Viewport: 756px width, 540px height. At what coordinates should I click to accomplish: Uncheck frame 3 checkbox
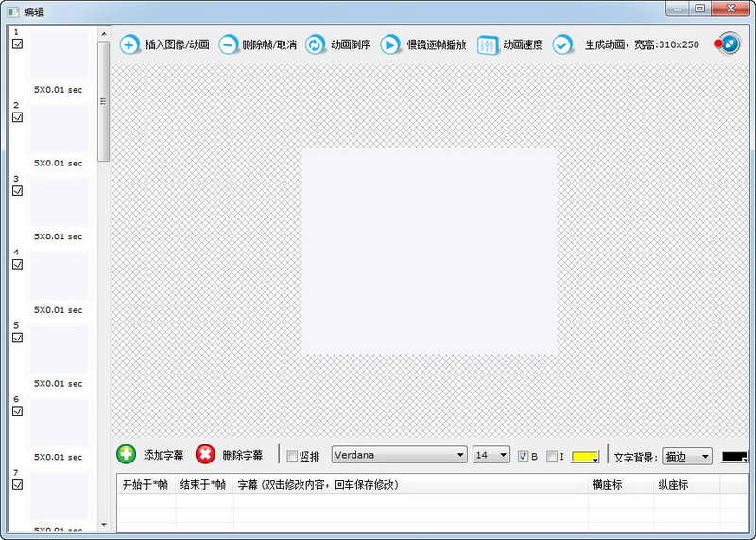[17, 191]
